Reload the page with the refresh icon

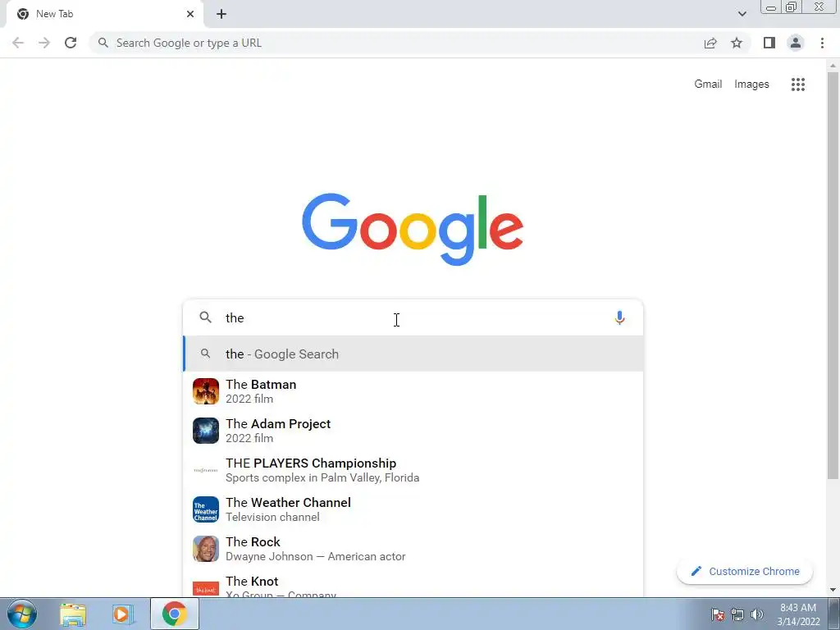coord(71,43)
